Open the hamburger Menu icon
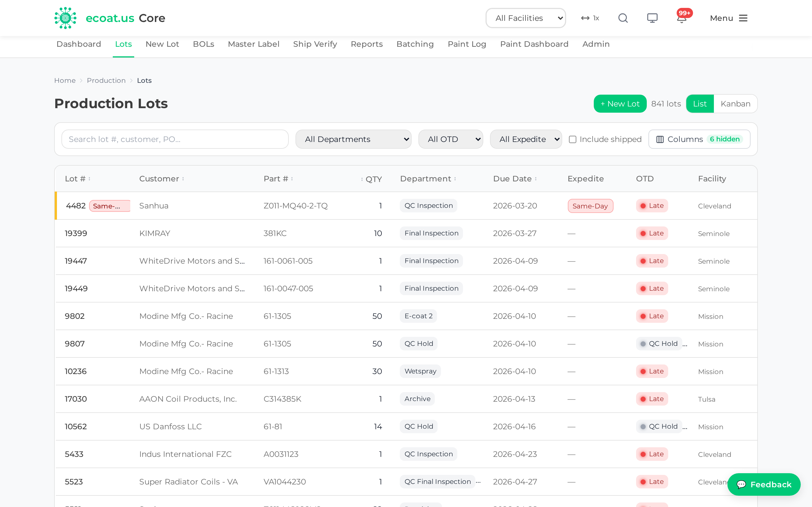Image resolution: width=812 pixels, height=507 pixels. click(743, 18)
